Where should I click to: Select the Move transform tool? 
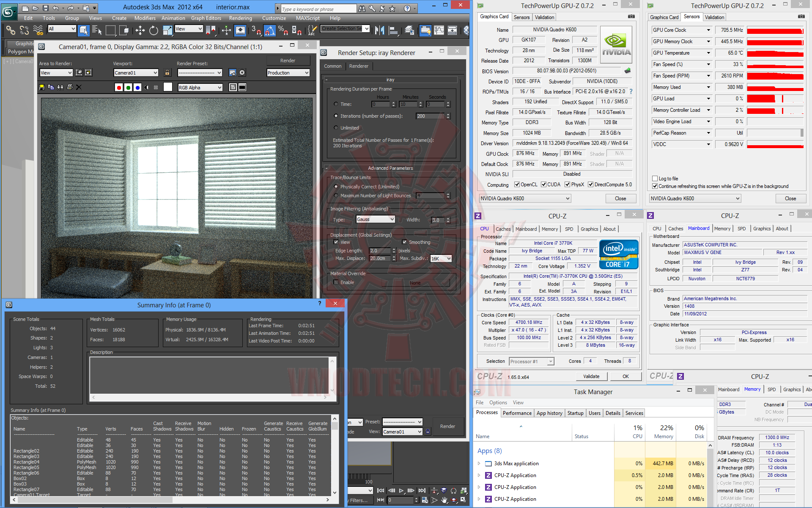(140, 30)
